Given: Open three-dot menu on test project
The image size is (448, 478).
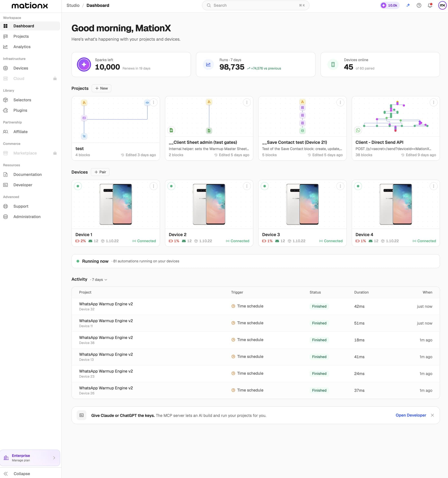Looking at the screenshot, I should pyautogui.click(x=153, y=102).
